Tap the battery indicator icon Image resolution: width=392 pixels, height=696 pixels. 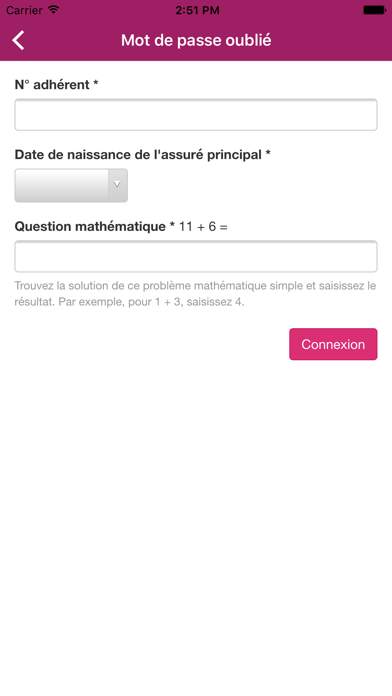point(374,10)
